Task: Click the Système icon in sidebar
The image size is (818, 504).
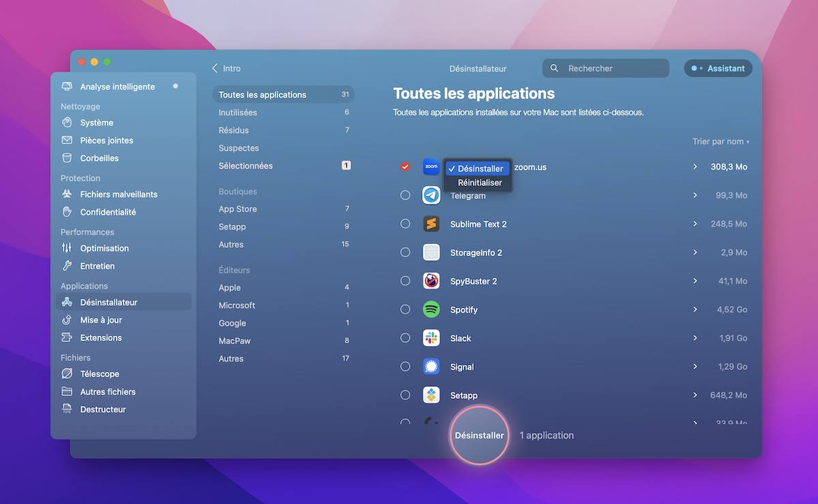Action: click(x=67, y=123)
